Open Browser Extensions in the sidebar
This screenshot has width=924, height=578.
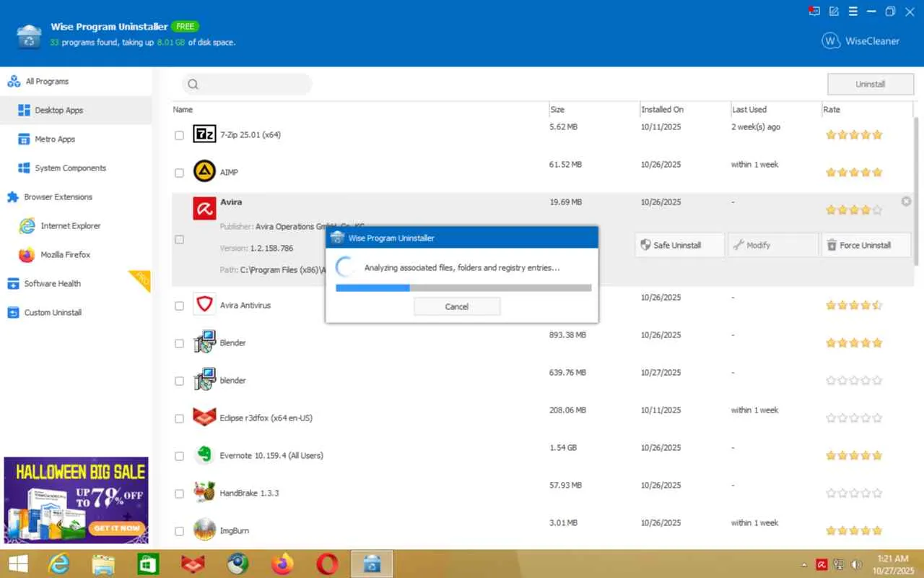coord(76,197)
